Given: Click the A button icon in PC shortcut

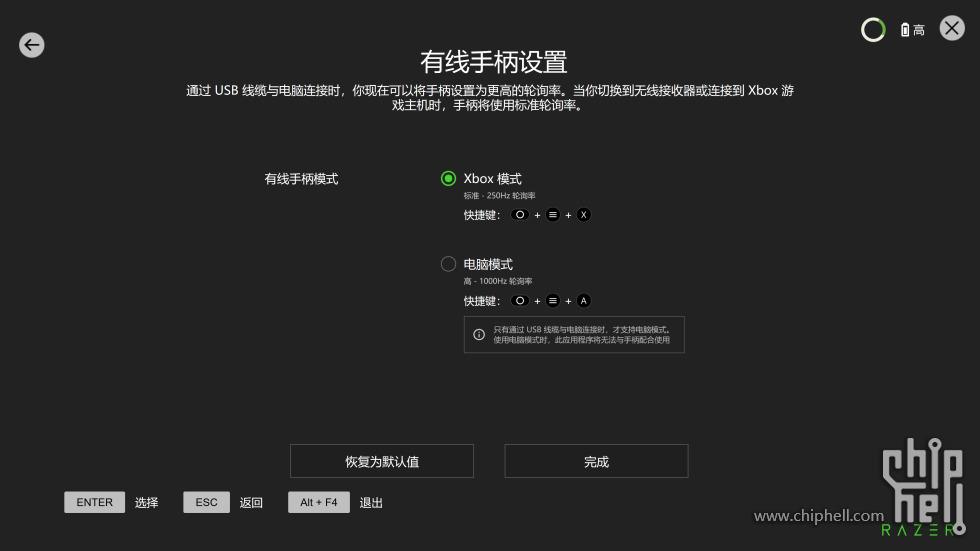Looking at the screenshot, I should [x=584, y=301].
